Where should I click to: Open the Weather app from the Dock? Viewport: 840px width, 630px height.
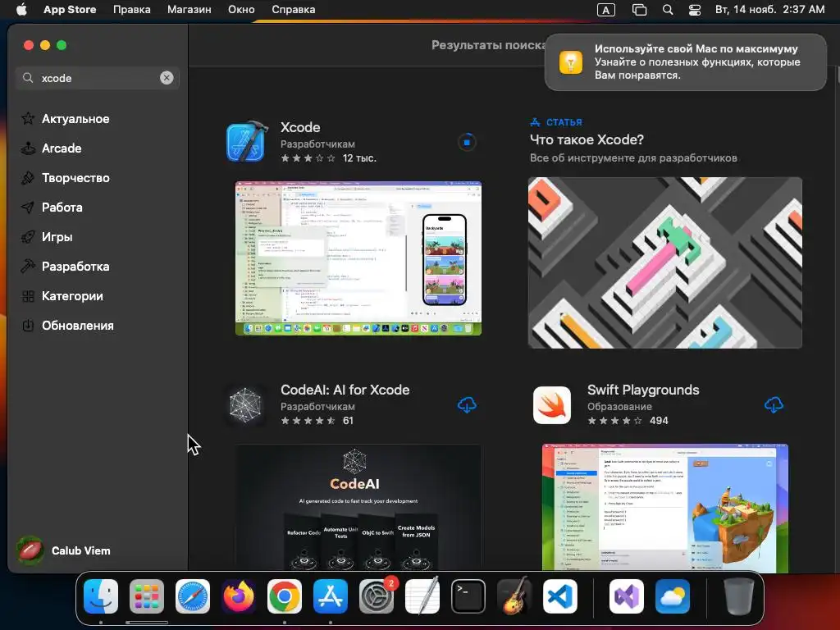[673, 596]
